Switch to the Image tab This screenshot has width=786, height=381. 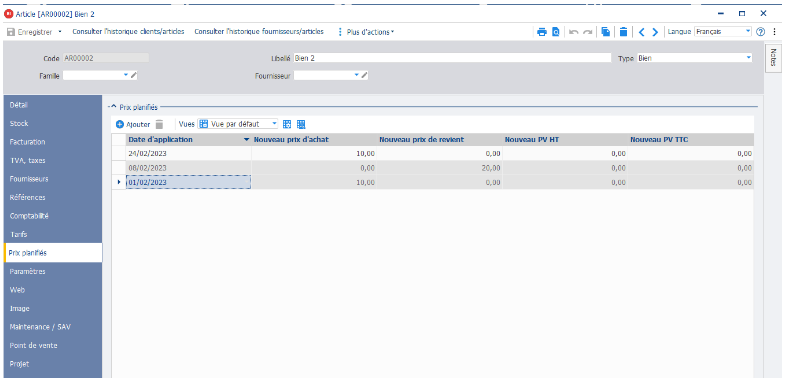(52, 308)
